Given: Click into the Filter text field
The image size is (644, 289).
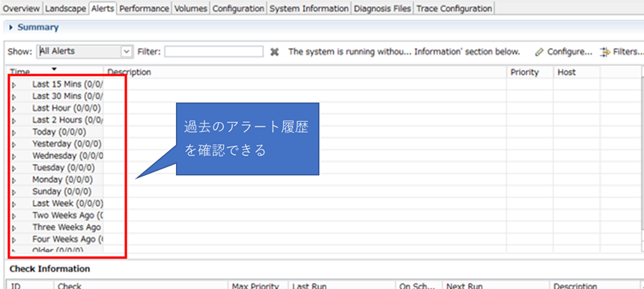Looking at the screenshot, I should point(214,52).
